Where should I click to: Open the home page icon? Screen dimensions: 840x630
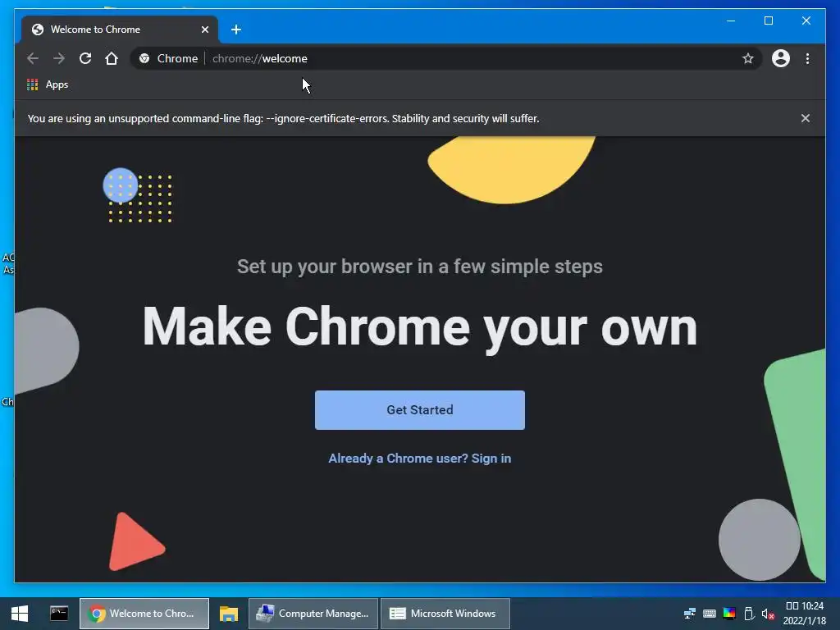click(112, 58)
